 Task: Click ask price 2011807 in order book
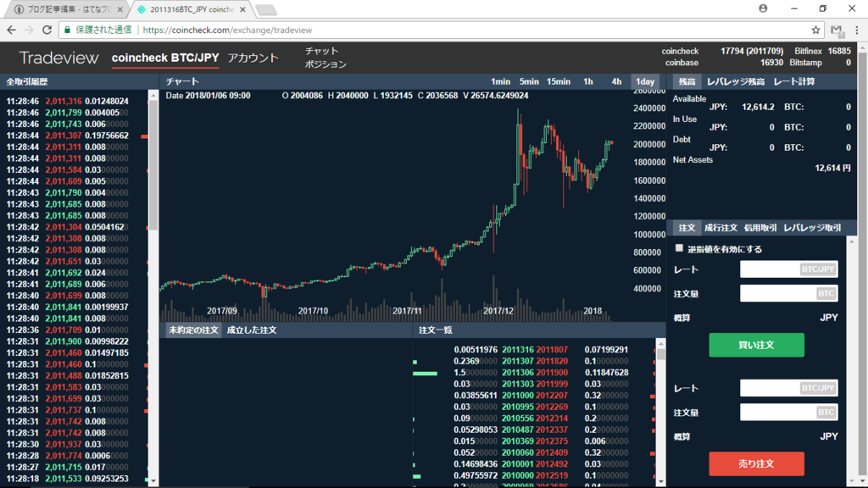pyautogui.click(x=551, y=350)
